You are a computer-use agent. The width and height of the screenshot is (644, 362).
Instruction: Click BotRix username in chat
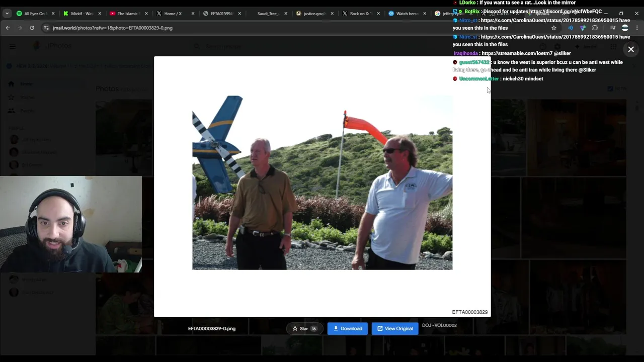pos(472,12)
